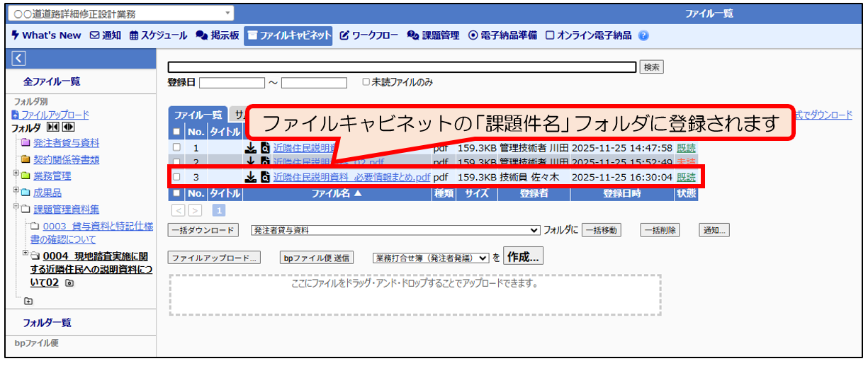Image resolution: width=868 pixels, height=366 pixels.
Task: Tick the checkbox for file row 1
Action: tap(176, 148)
